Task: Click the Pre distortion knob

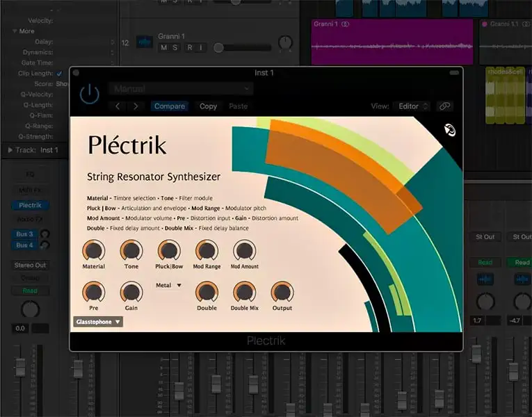Action: coord(94,292)
